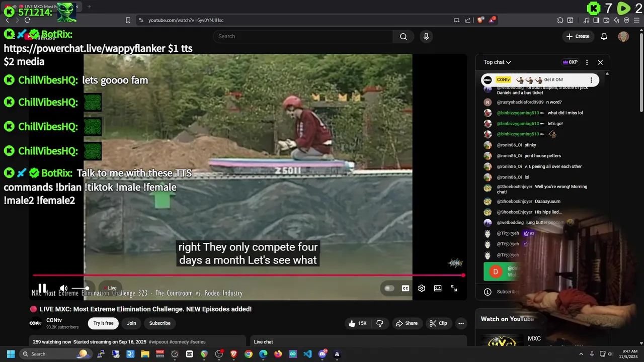644x362 pixels.
Task: Open the Brave Shields lion icon
Action: pos(480,20)
